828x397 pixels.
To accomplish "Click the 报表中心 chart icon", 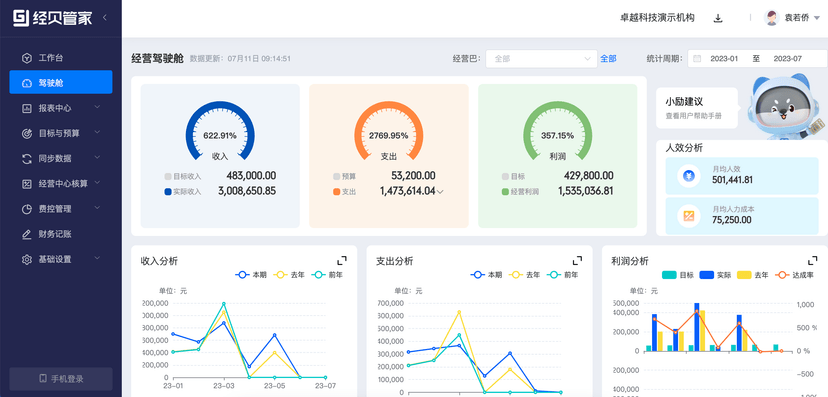I will pos(26,108).
